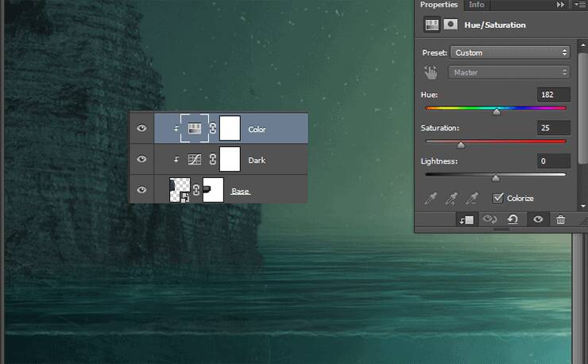Click the Properties panel scroll down arrow
Screen dimensions: 588x364
click(x=582, y=206)
